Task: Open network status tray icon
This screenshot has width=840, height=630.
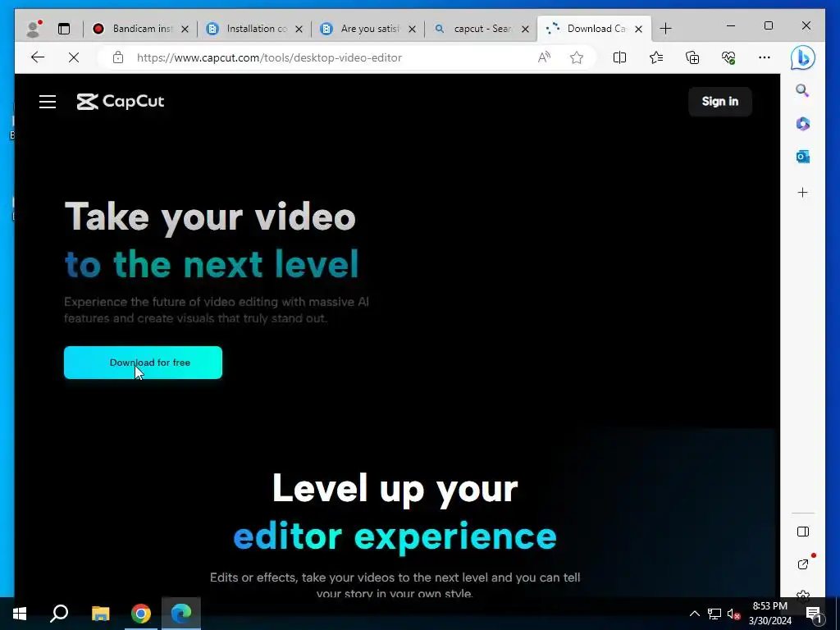Action: click(x=714, y=614)
